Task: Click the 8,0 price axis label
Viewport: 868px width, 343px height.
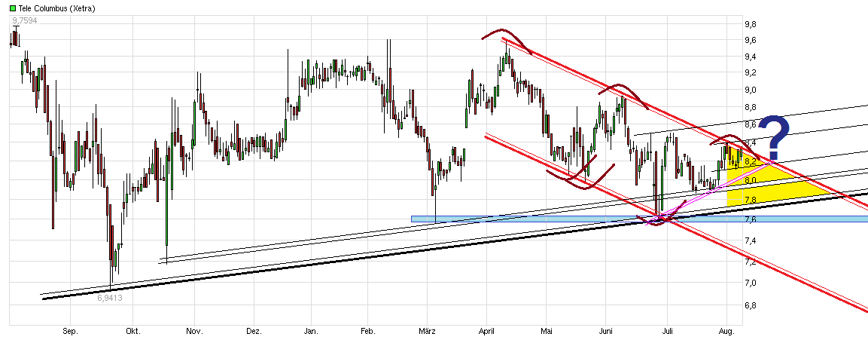Action: pos(751,181)
